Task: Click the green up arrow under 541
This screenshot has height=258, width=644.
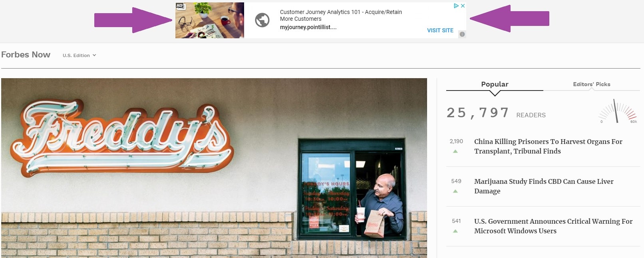Action: click(455, 231)
